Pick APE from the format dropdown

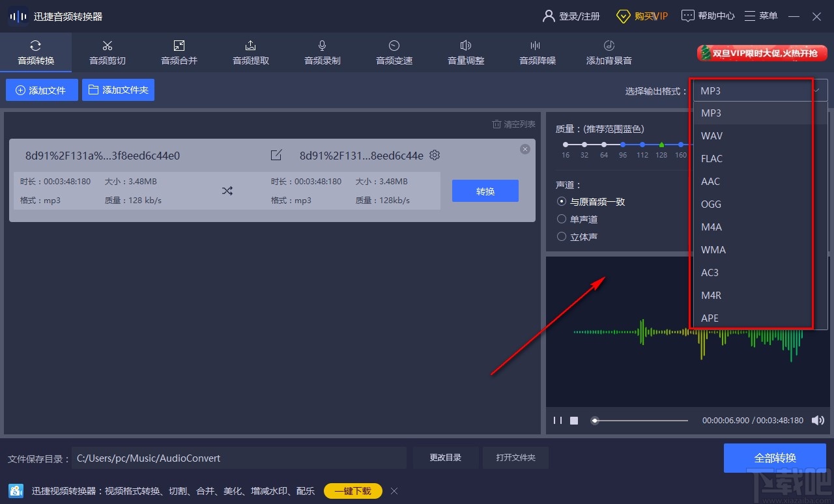pos(710,318)
